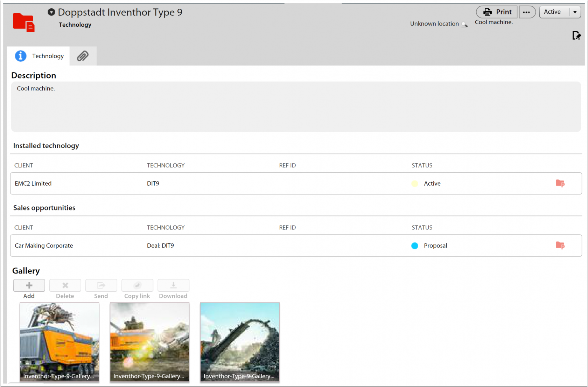Click the Doppstadt Inventhor Type 9 title
The height and width of the screenshot is (387, 588).
click(120, 12)
